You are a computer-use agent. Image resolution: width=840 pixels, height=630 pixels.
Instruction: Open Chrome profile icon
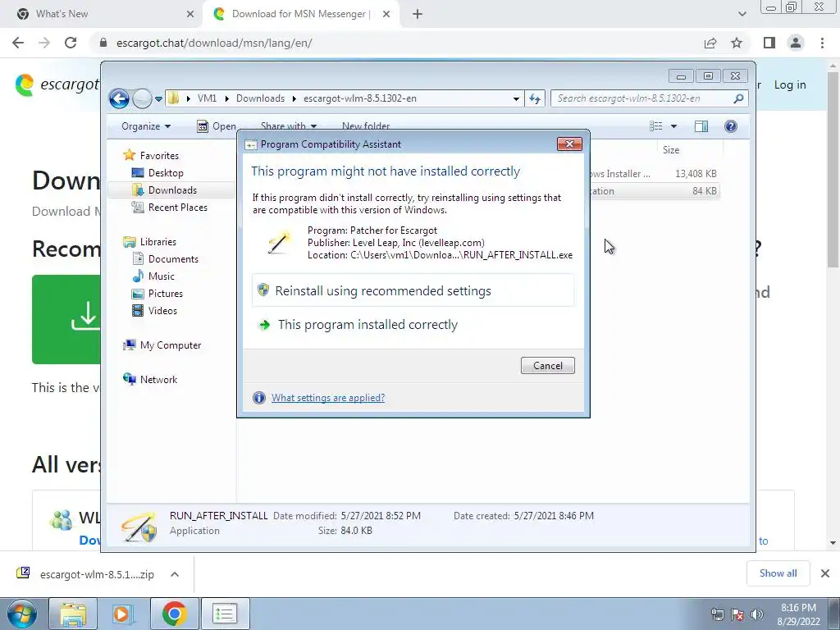[x=796, y=43]
